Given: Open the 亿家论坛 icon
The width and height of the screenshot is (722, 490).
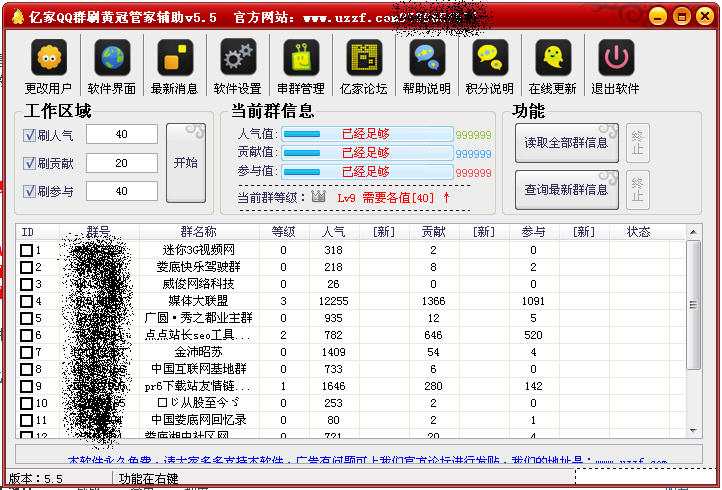Looking at the screenshot, I should tap(364, 58).
